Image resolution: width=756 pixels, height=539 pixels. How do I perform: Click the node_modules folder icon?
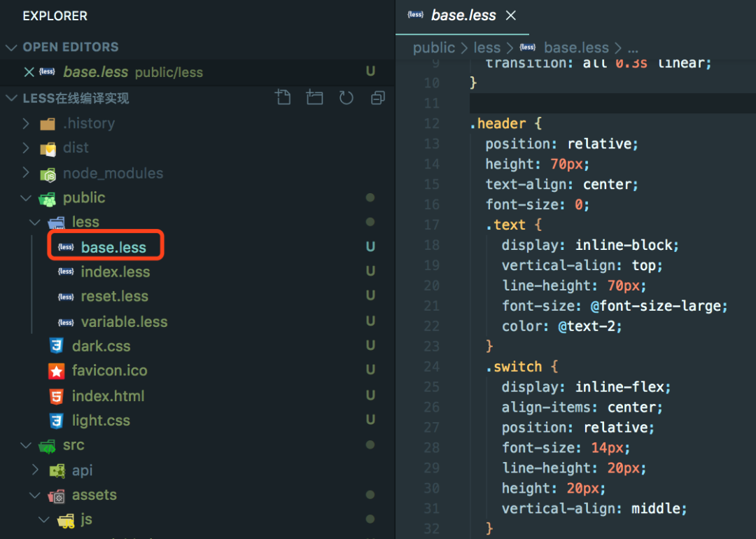pos(48,174)
